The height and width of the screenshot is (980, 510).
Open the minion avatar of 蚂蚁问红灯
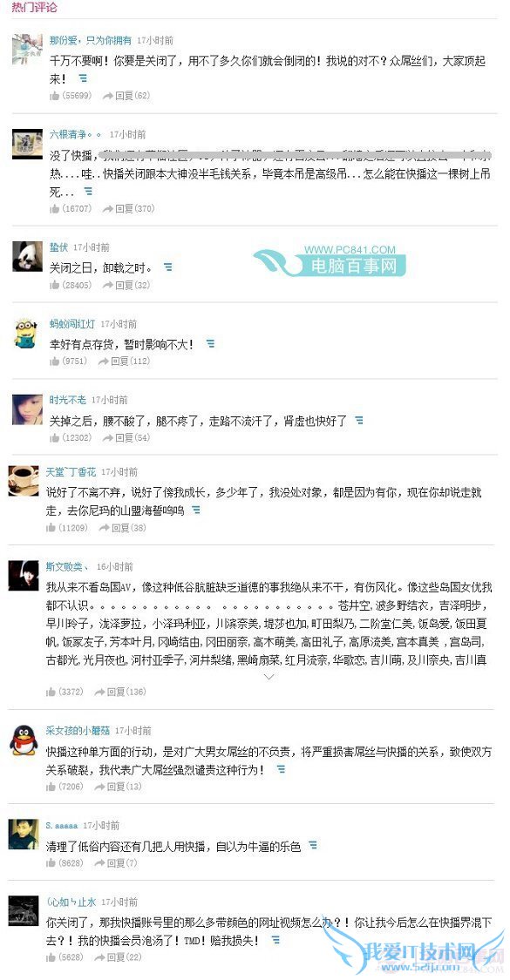26,333
